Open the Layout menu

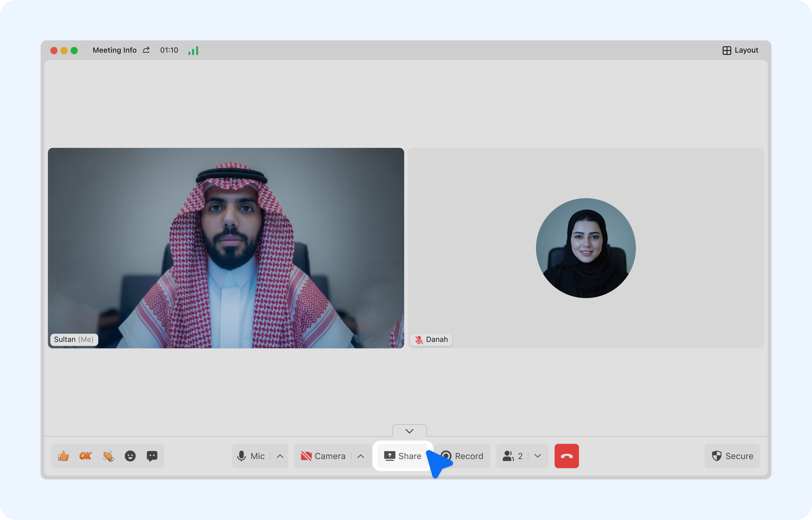(740, 50)
